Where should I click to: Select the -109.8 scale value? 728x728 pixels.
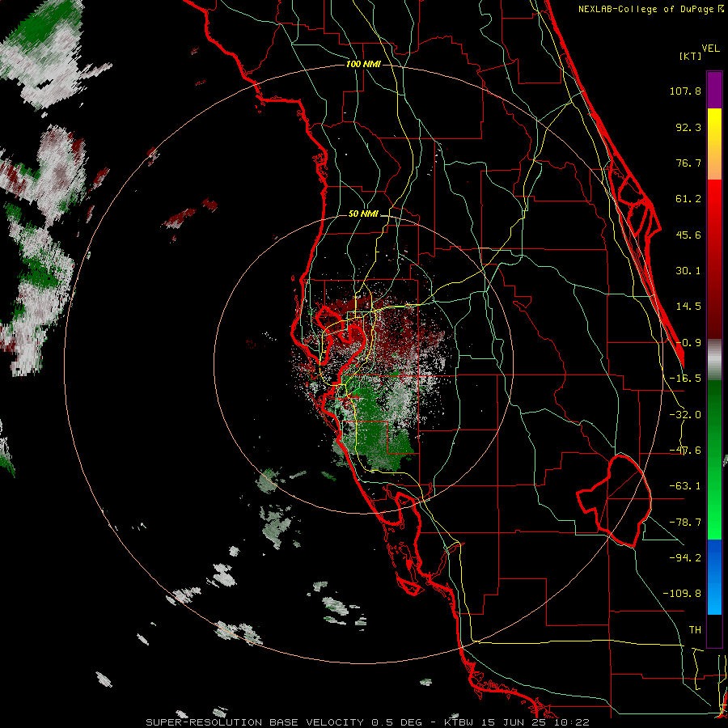[x=682, y=594]
